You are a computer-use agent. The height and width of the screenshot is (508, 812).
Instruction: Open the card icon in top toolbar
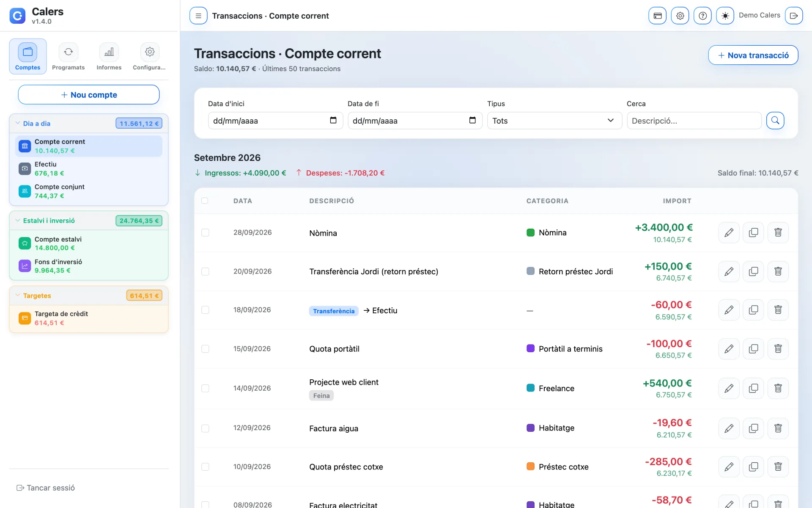657,16
